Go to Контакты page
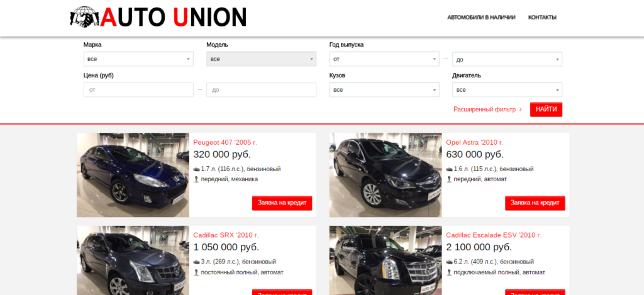644x295 pixels. [542, 17]
